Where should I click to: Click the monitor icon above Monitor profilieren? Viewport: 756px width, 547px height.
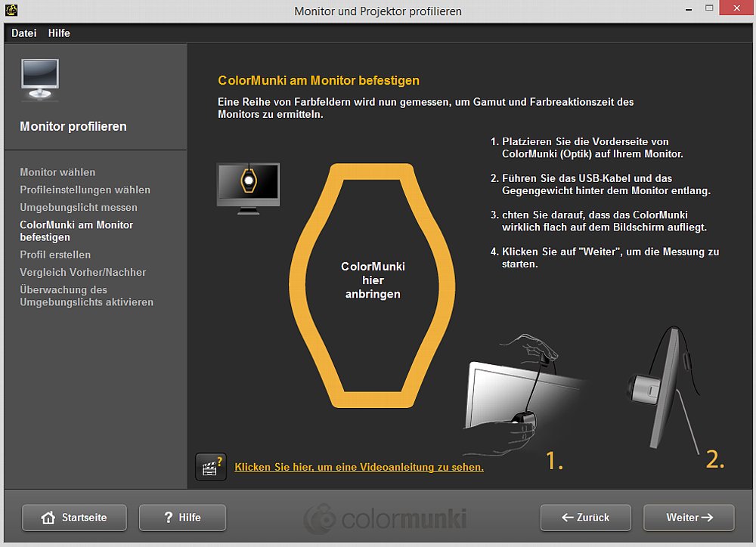click(x=40, y=80)
